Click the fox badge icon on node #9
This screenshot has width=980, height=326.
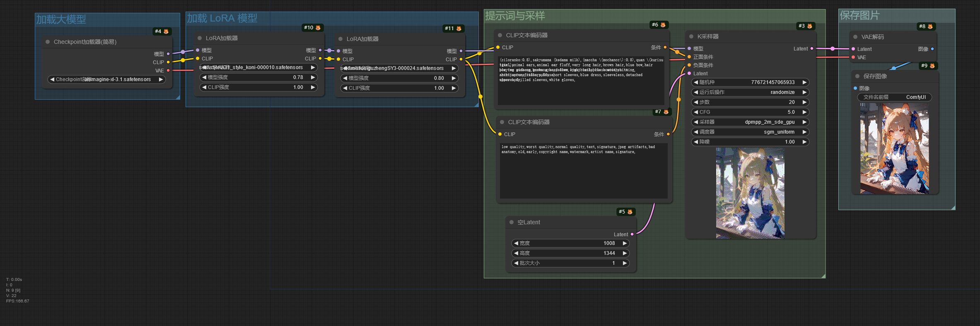pos(932,66)
